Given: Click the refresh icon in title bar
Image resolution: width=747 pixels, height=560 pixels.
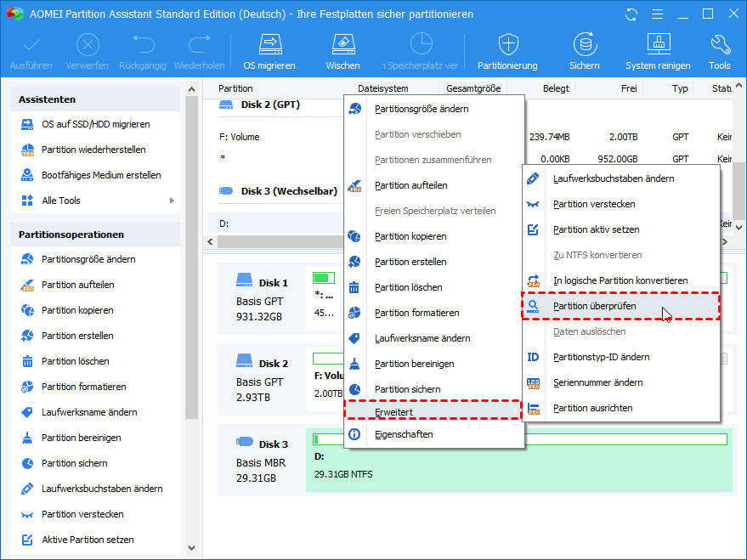Looking at the screenshot, I should (x=631, y=14).
